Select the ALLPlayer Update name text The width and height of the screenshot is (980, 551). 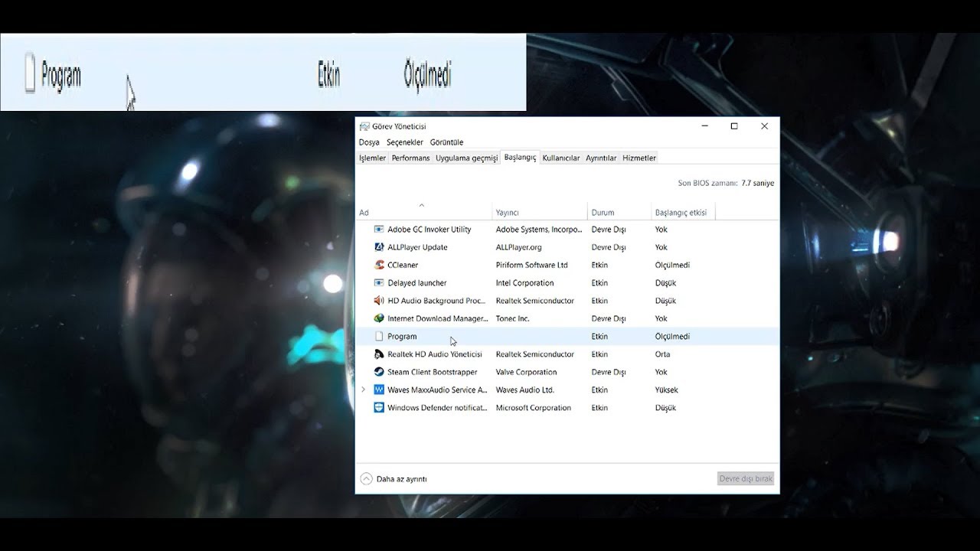(417, 247)
